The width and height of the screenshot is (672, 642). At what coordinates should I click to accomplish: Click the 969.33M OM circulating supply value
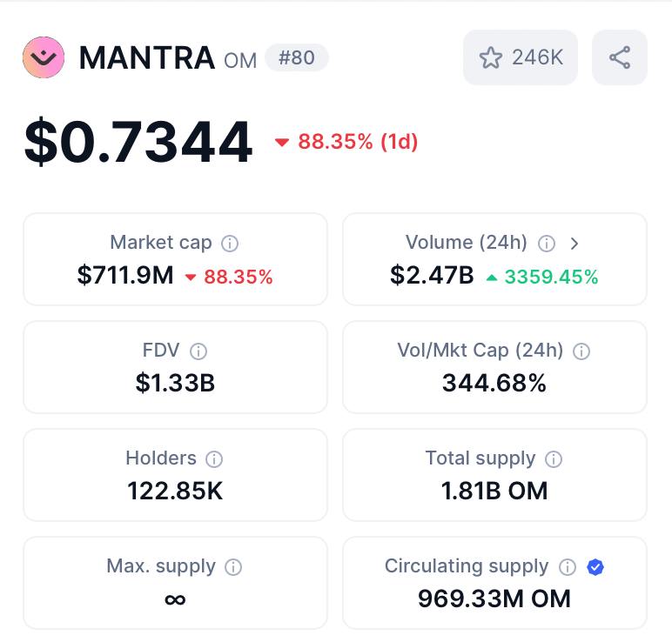[x=494, y=599]
